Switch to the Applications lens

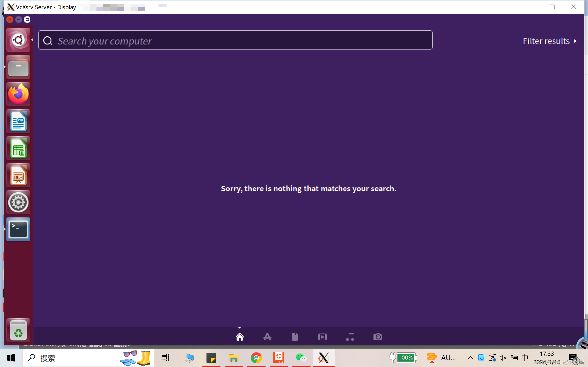pyautogui.click(x=267, y=337)
